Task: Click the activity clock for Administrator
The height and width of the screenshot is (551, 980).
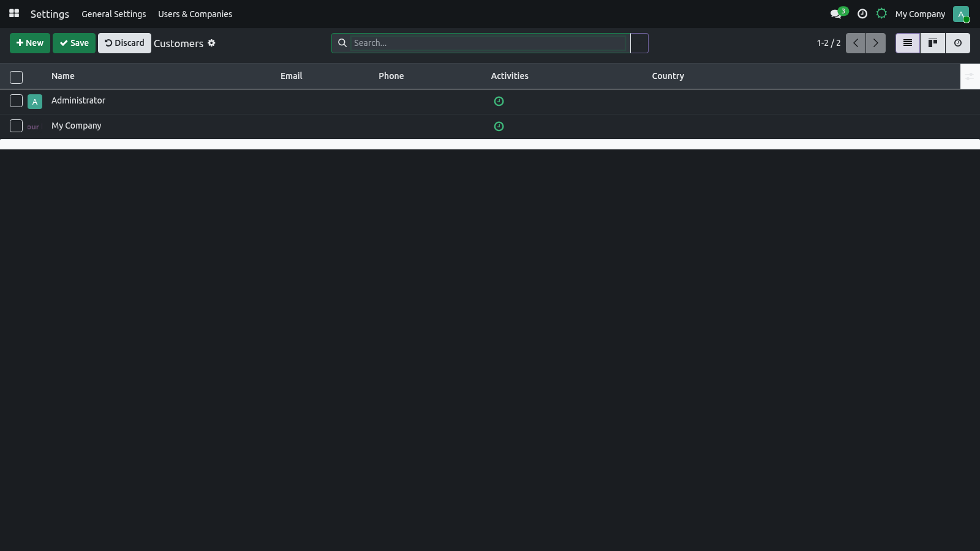Action: pos(499,102)
